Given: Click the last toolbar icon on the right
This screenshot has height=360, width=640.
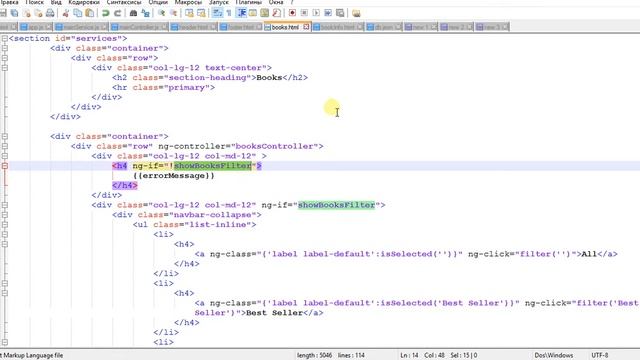Looking at the screenshot, I should point(356,13).
